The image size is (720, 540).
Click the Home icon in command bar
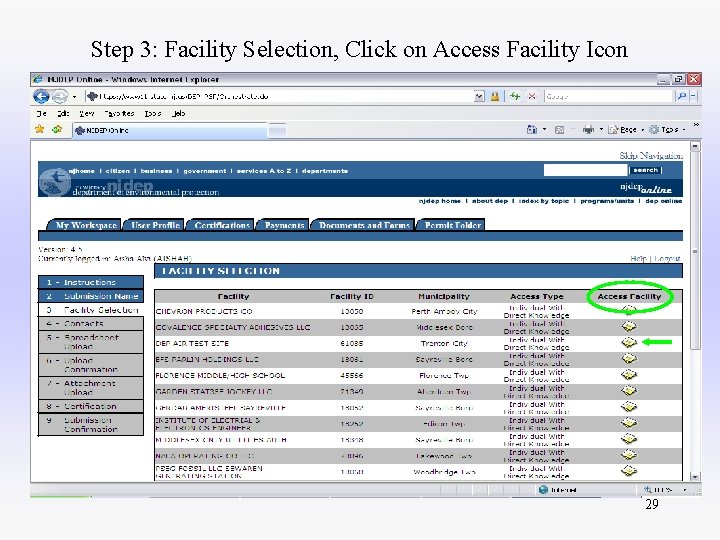pos(532,130)
